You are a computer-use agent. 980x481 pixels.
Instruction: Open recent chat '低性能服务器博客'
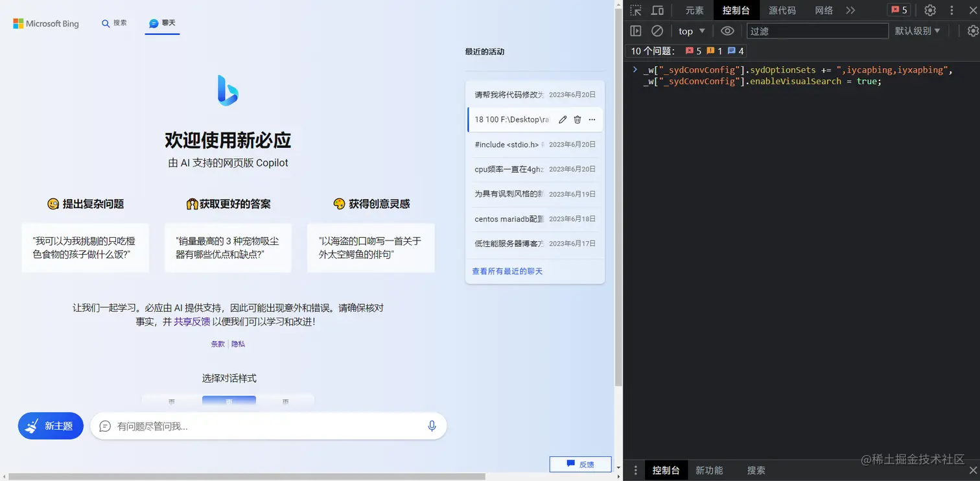click(535, 244)
